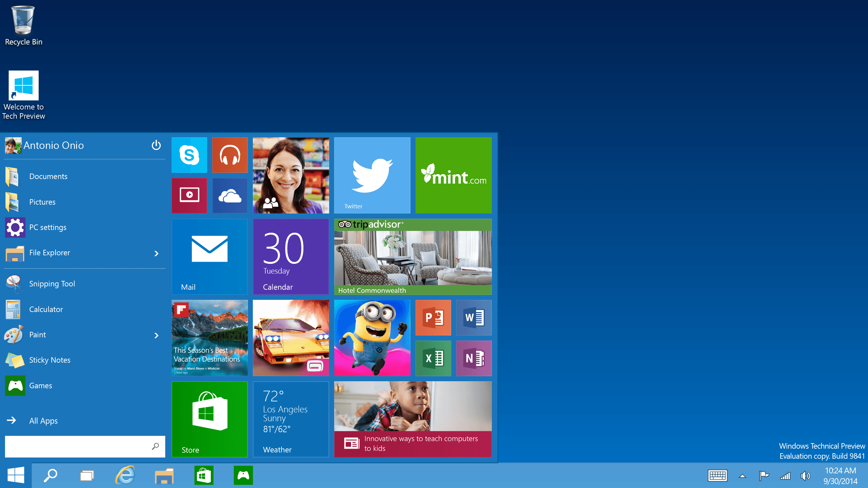Click the search input field in Start menu
Image resolution: width=868 pixels, height=488 pixels.
[84, 446]
